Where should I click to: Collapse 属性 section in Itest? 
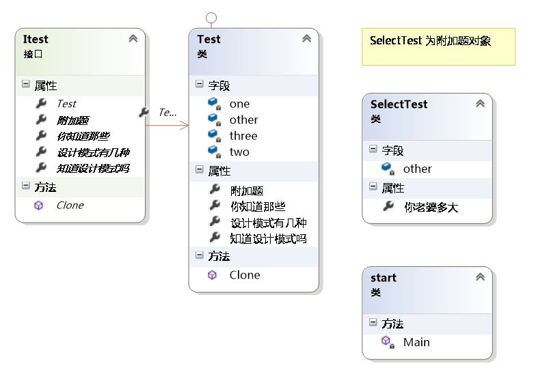[26, 83]
